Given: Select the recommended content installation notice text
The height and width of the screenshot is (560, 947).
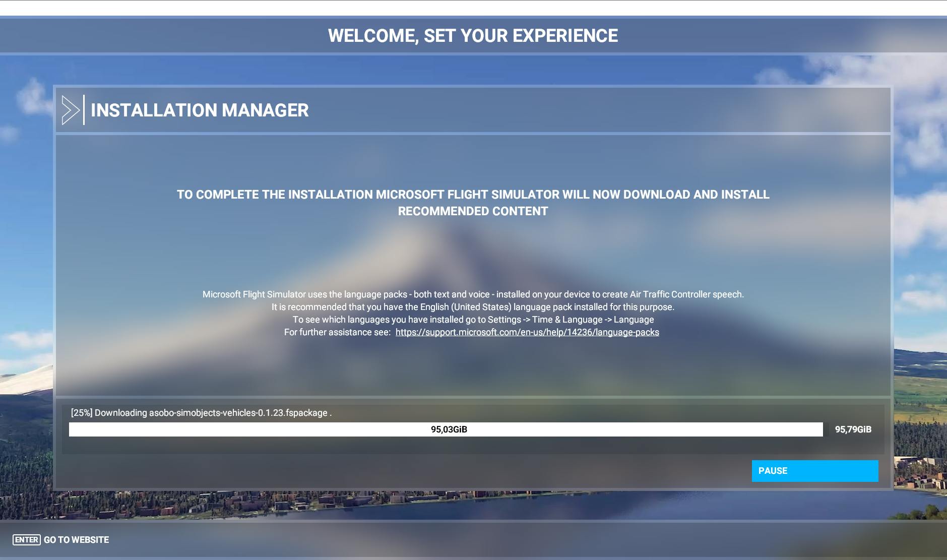Looking at the screenshot, I should (473, 202).
